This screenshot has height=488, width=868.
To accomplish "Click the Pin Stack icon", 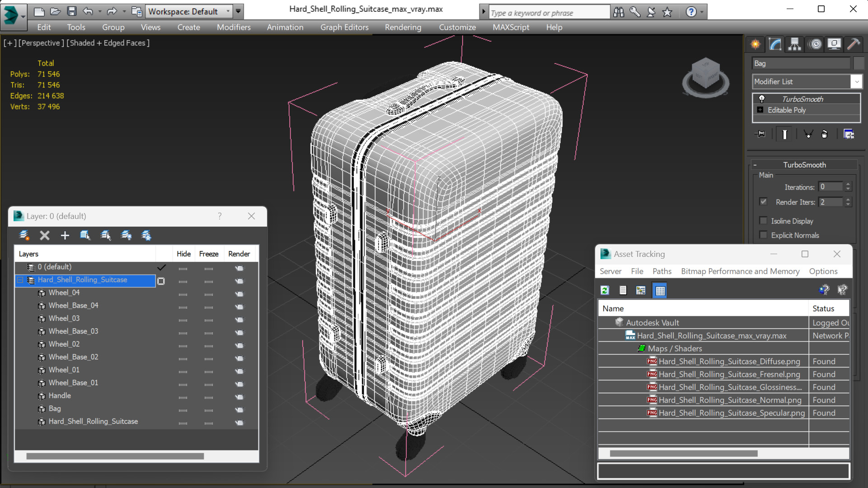I will click(760, 134).
